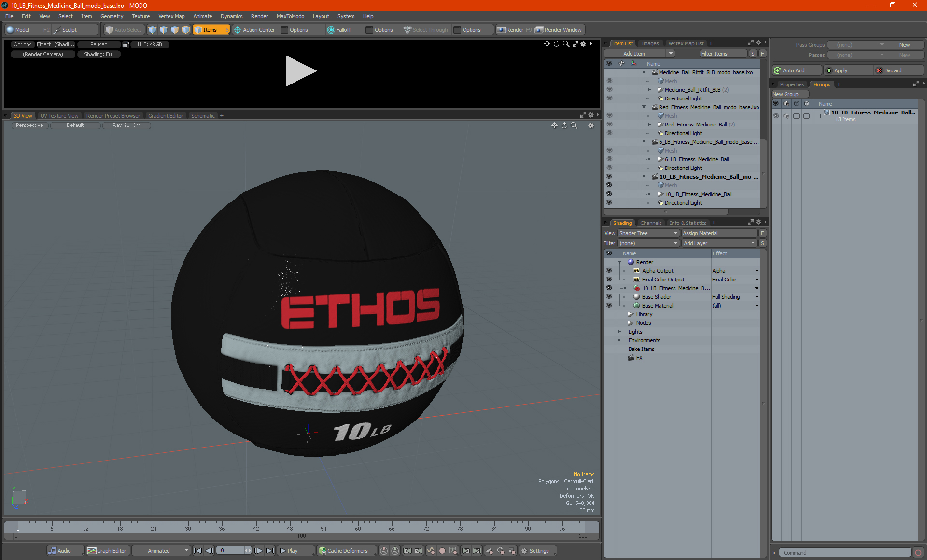Toggle Base Material visibility eye
This screenshot has height=560, width=927.
609,306
